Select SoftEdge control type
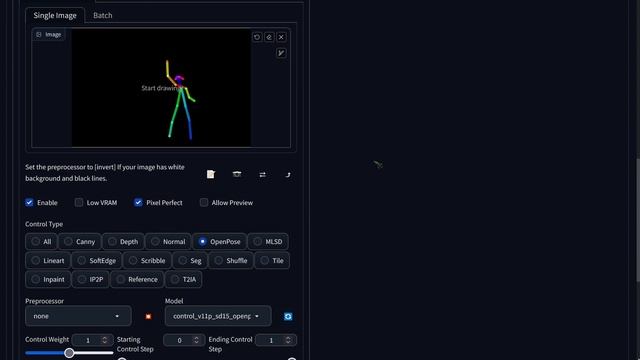This screenshot has width=640, height=360. tap(97, 260)
